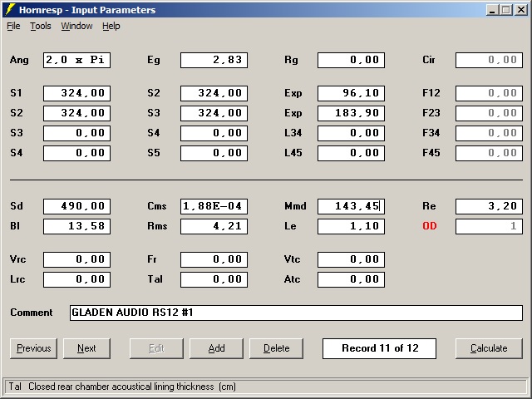The image size is (532, 399).
Task: Click the S2 field in the F23 row
Action: pos(76,113)
